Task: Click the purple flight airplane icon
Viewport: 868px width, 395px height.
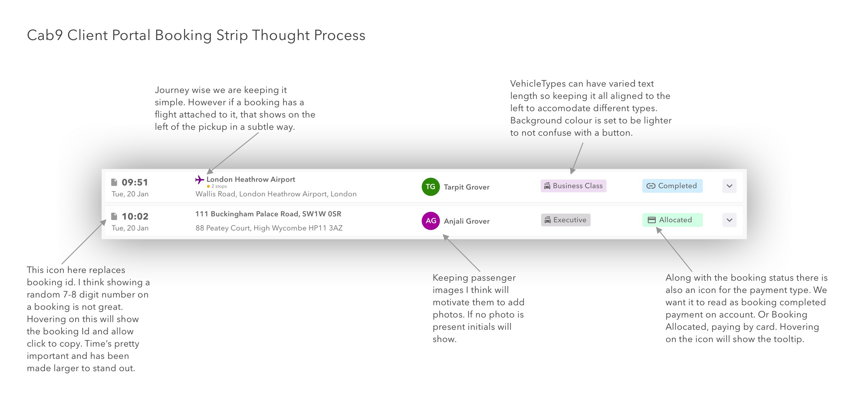Action: [x=200, y=179]
